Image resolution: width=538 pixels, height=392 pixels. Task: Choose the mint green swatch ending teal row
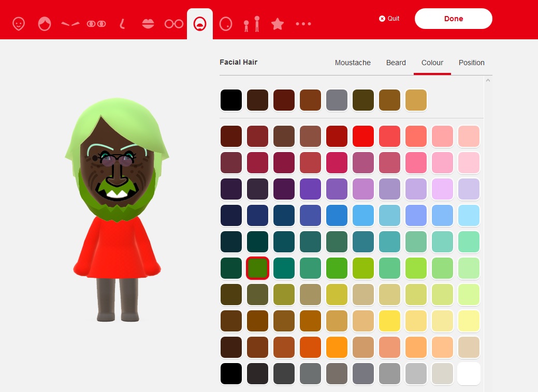(469, 242)
